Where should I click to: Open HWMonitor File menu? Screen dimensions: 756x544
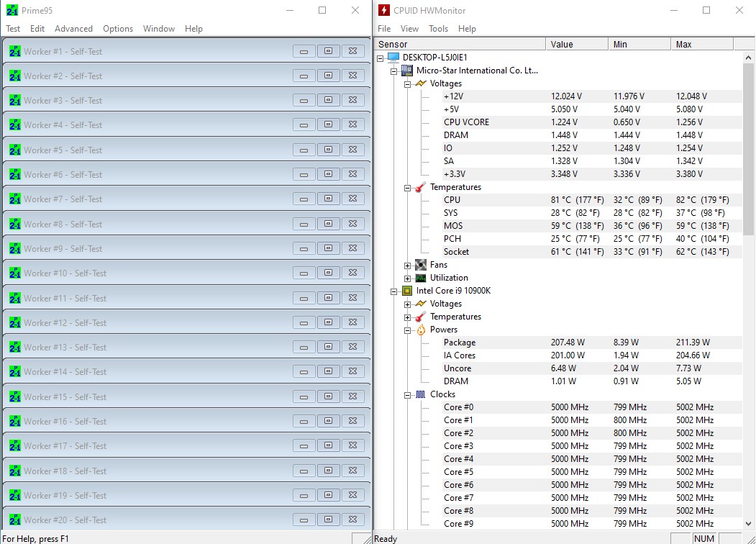tap(384, 29)
